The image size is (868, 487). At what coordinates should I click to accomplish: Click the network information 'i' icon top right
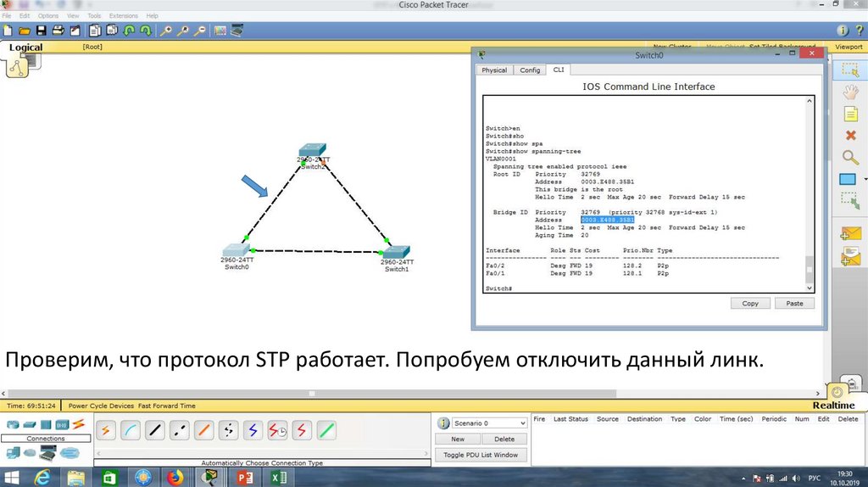click(843, 31)
